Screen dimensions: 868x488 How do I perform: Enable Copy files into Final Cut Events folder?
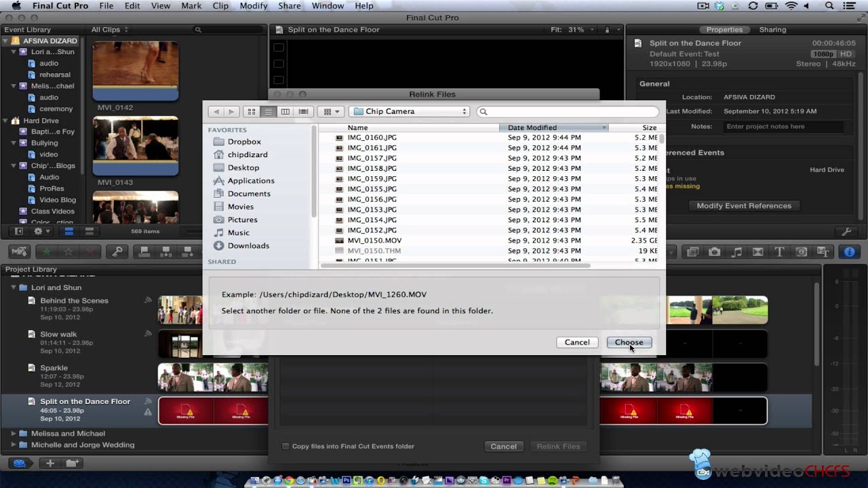pyautogui.click(x=285, y=446)
